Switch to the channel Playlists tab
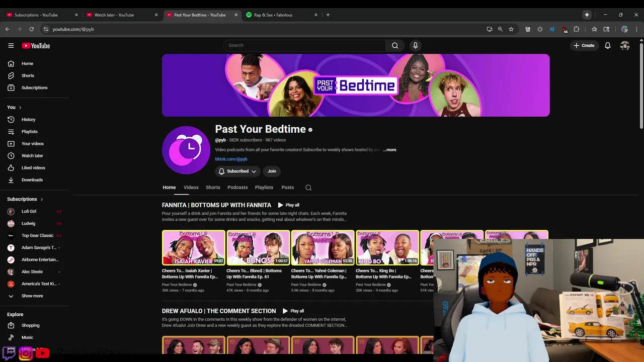644x362 pixels. (264, 188)
